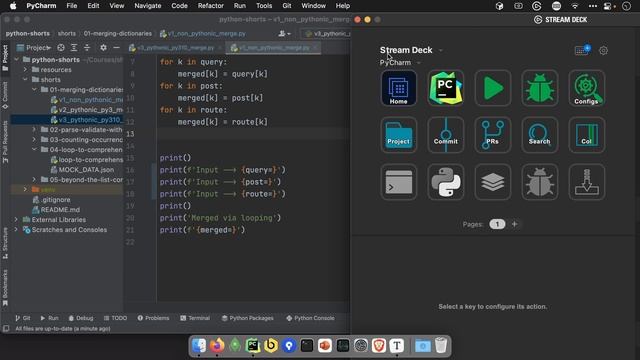Select the Configs key
640x360 pixels.
point(587,88)
